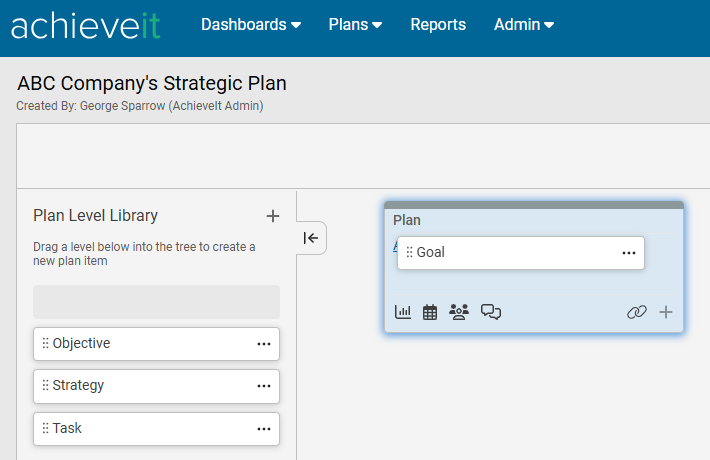Click the bar chart icon in Plan card

(403, 312)
